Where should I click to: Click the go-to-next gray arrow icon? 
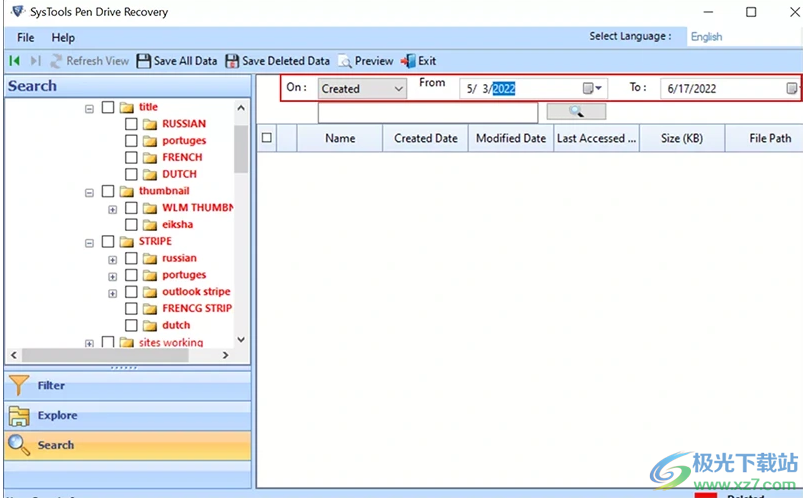coord(35,61)
